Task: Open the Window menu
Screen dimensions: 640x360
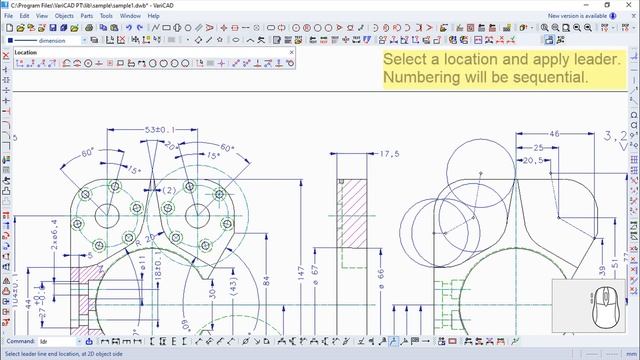Action: [x=130, y=16]
